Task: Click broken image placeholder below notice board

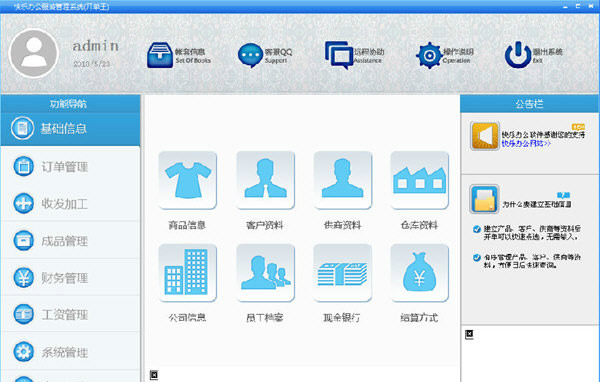Action: [470, 335]
